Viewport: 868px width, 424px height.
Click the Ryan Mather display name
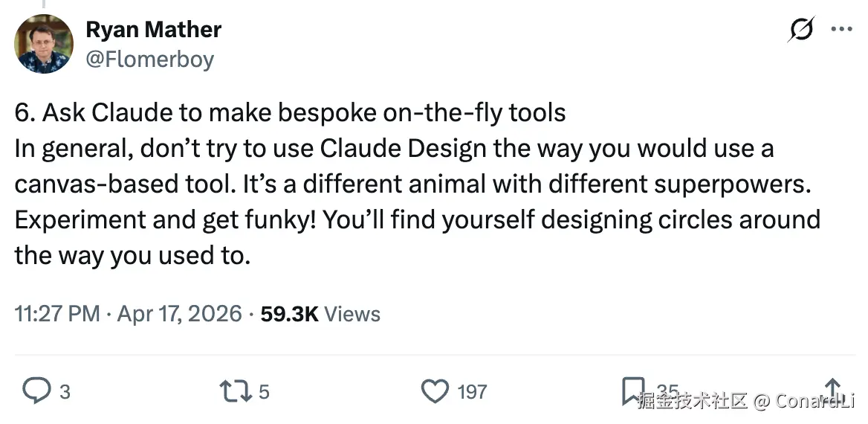(154, 30)
